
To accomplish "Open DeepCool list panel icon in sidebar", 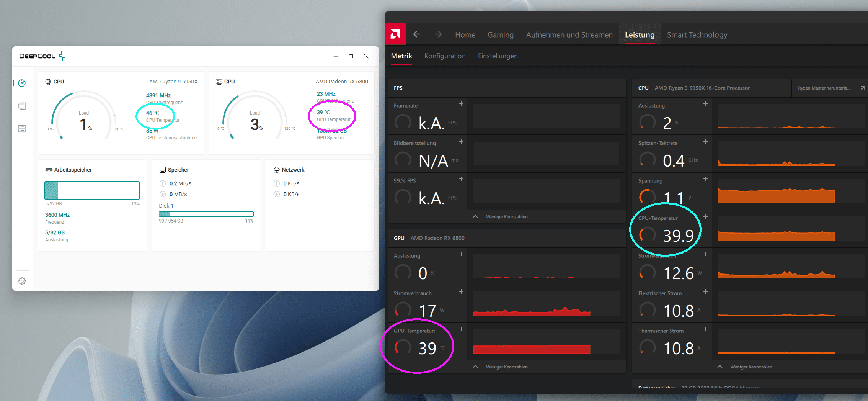I will tap(22, 129).
